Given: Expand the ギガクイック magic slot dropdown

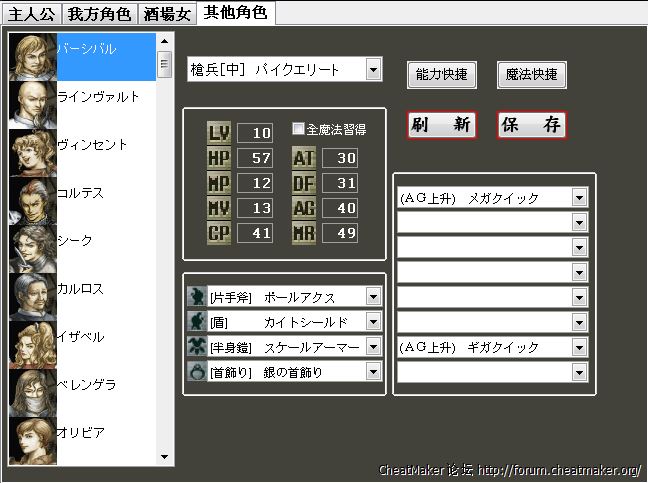Looking at the screenshot, I should pyautogui.click(x=579, y=347).
